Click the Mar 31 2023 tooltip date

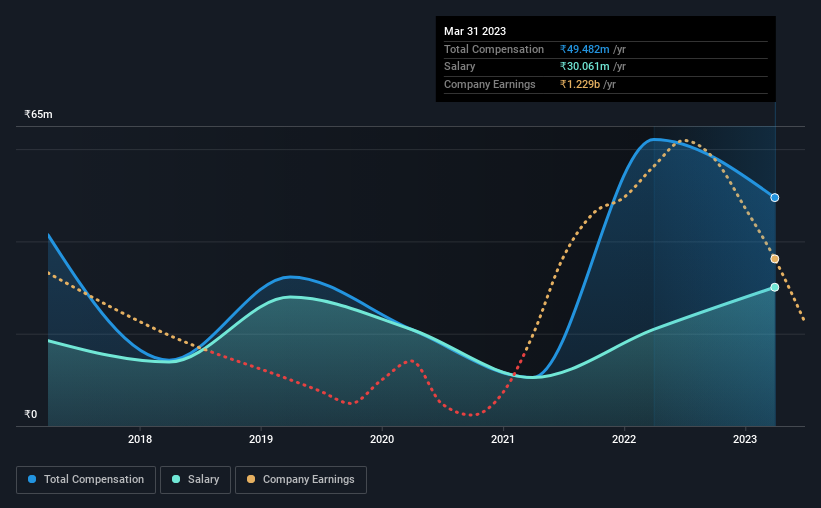[475, 31]
